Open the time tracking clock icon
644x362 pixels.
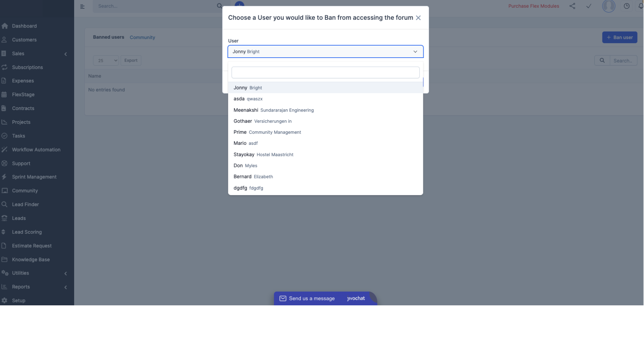(626, 6)
